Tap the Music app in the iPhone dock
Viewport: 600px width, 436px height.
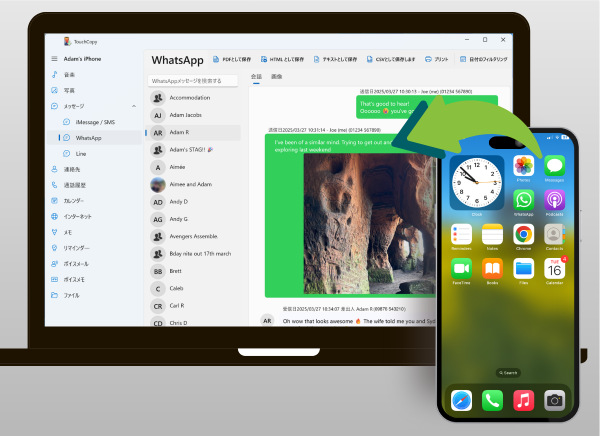pyautogui.click(x=523, y=400)
